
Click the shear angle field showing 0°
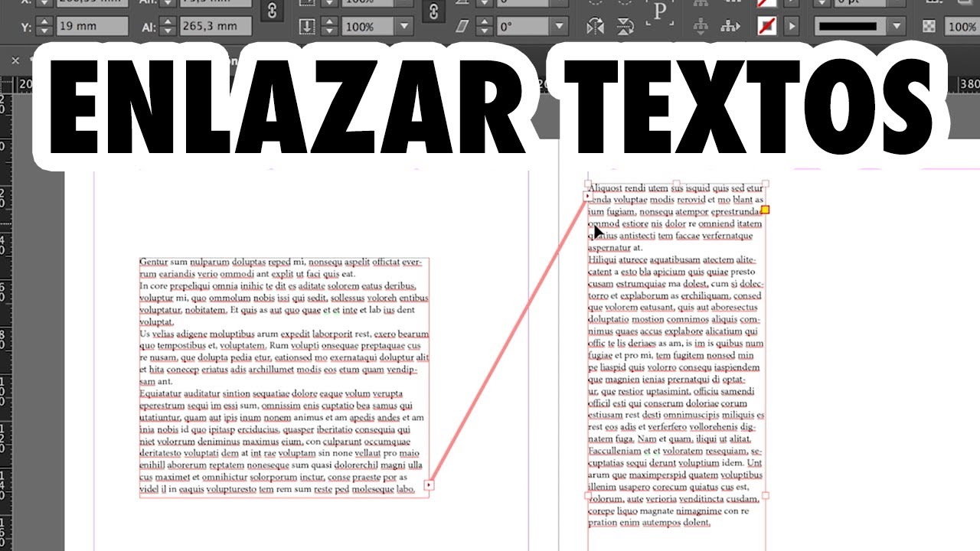[x=524, y=27]
